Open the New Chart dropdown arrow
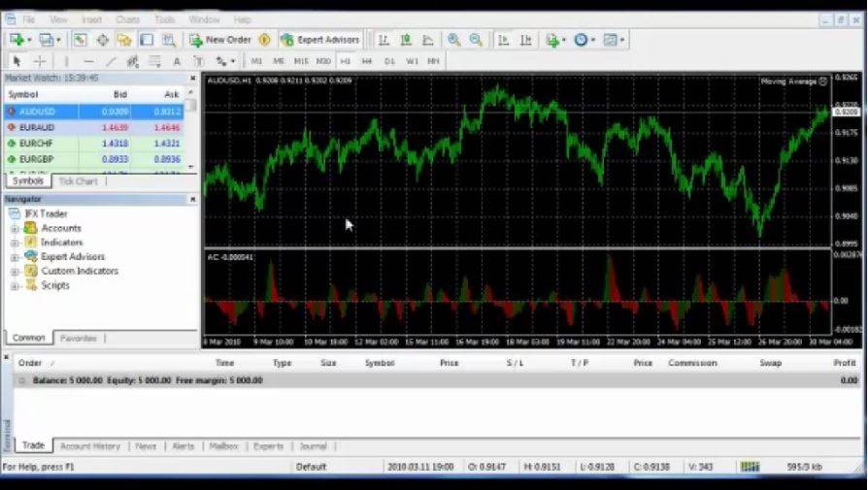Image resolution: width=868 pixels, height=490 pixels. tap(29, 40)
